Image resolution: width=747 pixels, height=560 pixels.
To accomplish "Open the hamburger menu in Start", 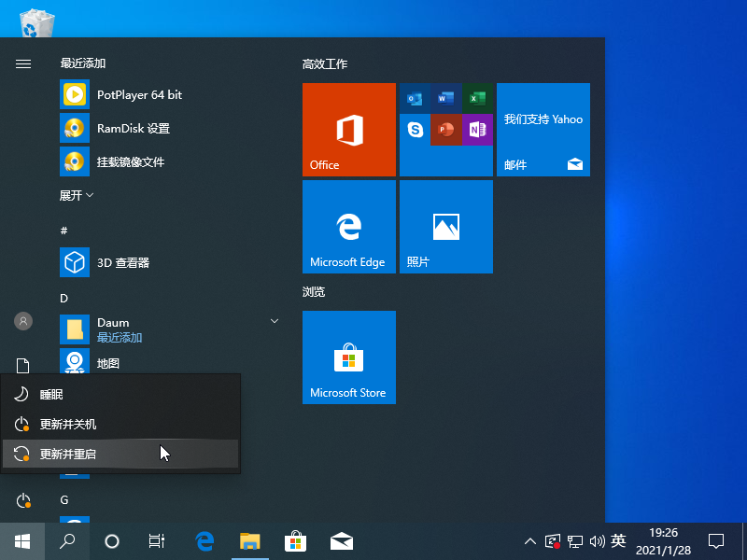I will pyautogui.click(x=23, y=63).
